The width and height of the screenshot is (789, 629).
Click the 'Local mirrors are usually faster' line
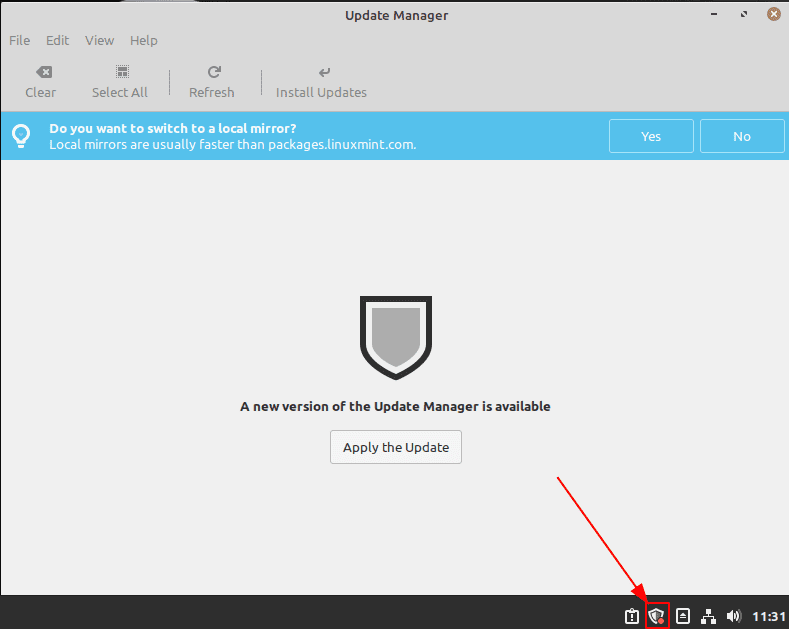(232, 145)
